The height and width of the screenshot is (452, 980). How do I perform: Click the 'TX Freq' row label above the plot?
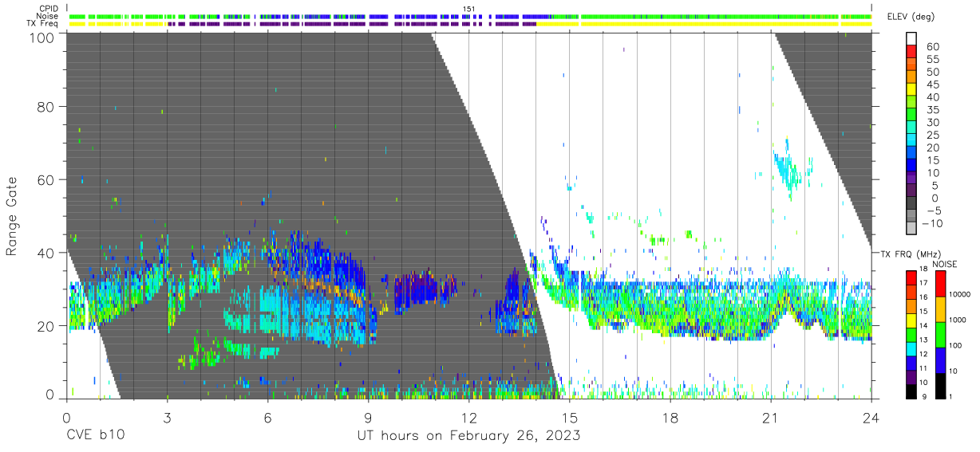point(43,23)
